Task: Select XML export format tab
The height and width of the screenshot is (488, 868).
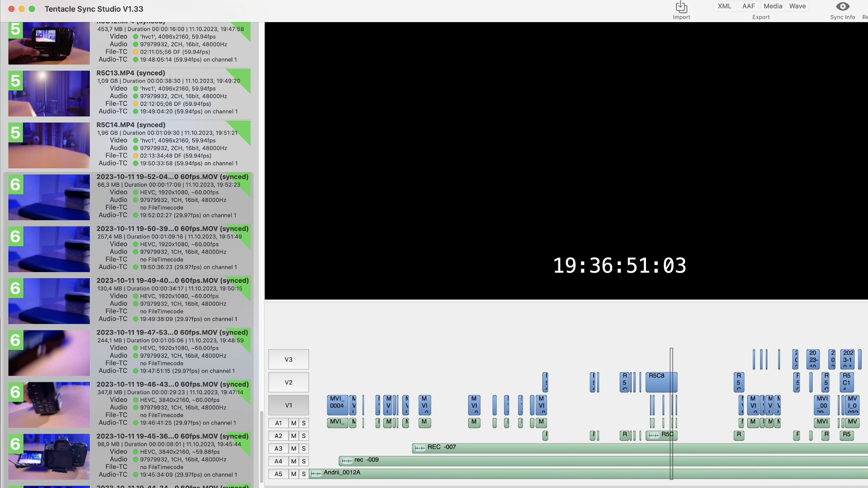Action: pos(724,6)
